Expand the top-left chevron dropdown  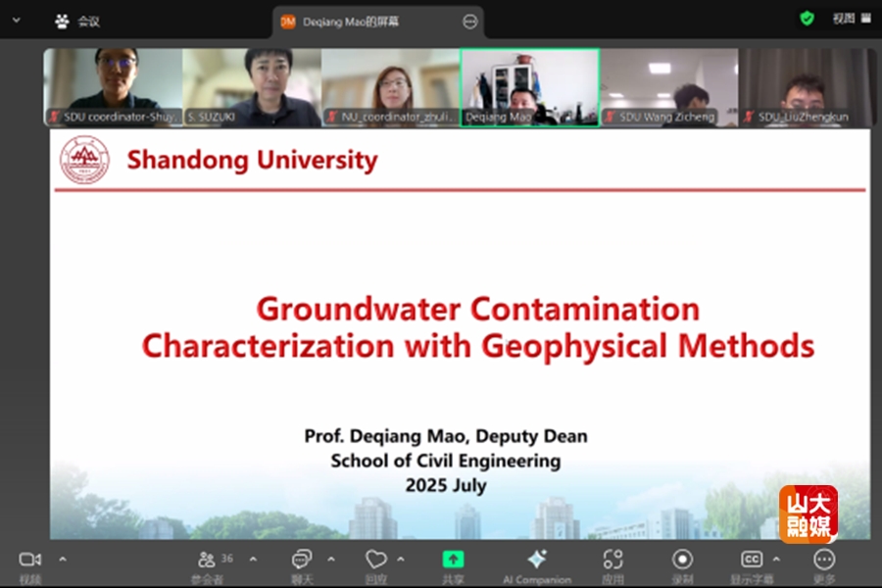click(17, 21)
